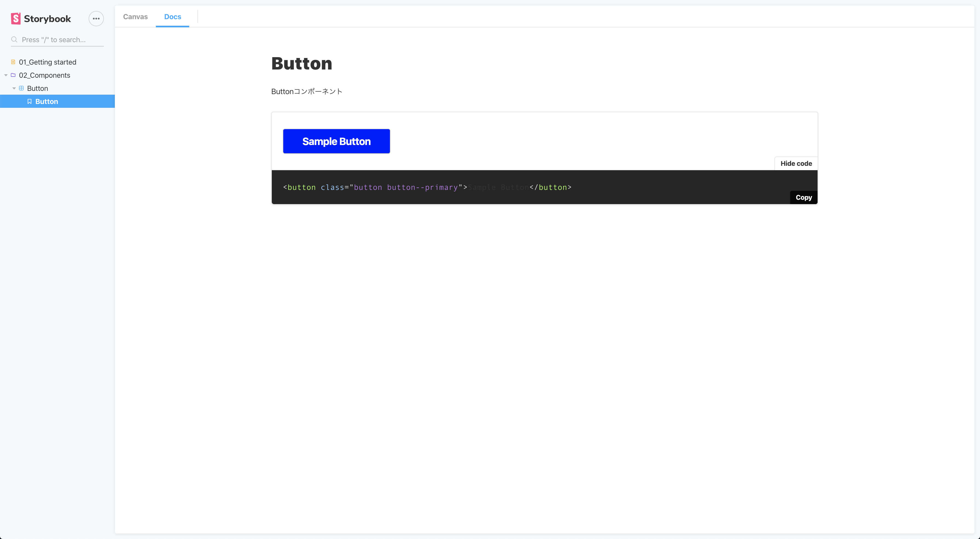Click the Storybook logo icon
Screen dimensions: 980x539
(16, 19)
